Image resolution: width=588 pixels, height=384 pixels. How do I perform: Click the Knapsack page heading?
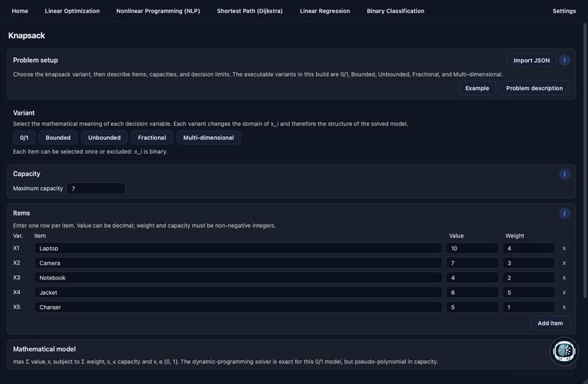coord(26,35)
